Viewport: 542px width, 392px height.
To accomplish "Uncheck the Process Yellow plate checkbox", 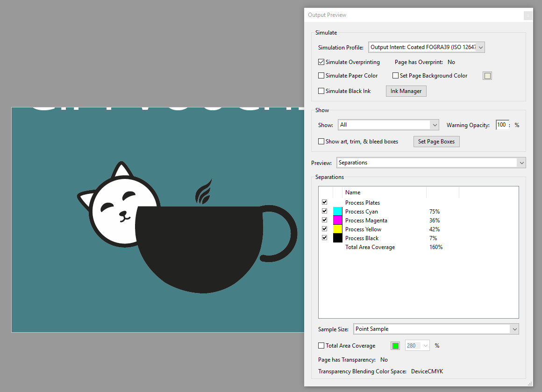I will click(324, 229).
